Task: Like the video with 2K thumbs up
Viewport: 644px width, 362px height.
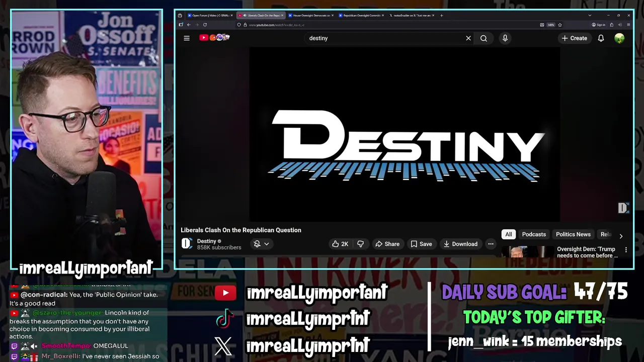Action: [x=340, y=244]
